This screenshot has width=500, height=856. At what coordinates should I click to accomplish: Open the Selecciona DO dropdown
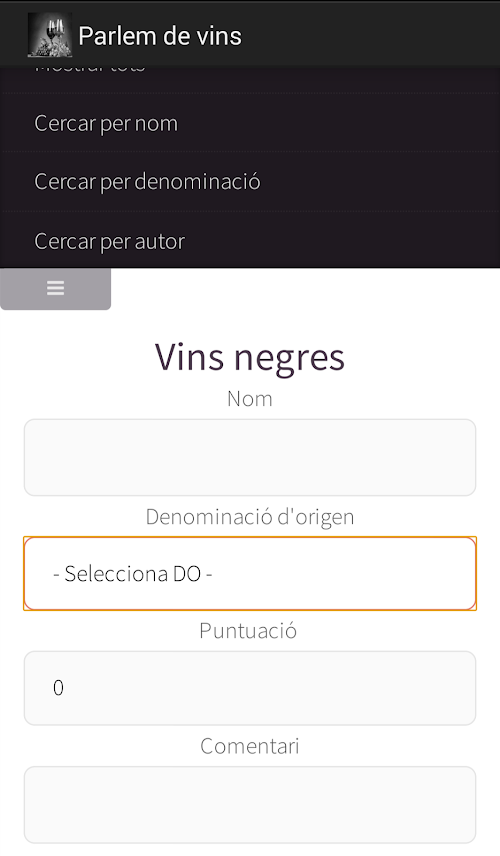tap(250, 573)
